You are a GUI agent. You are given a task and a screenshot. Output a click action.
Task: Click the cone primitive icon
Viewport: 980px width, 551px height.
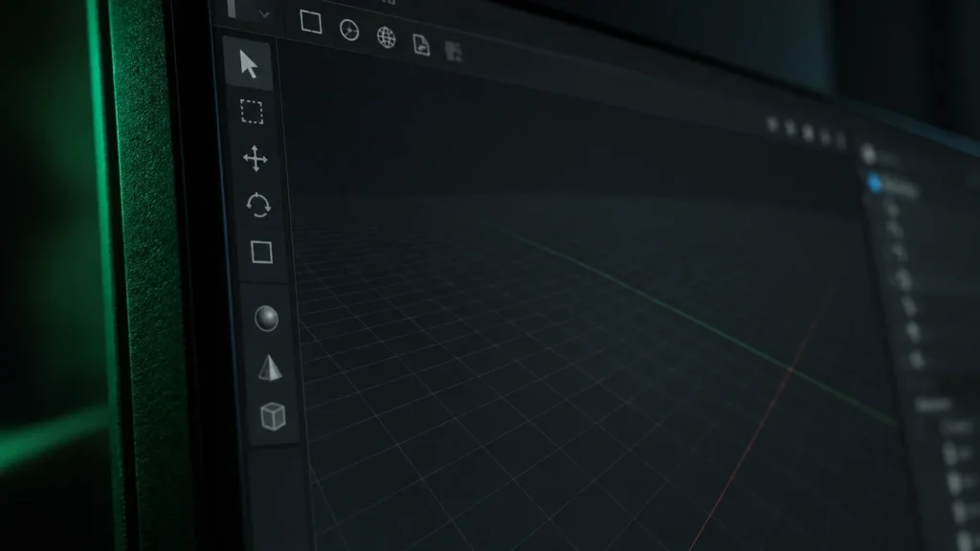[x=270, y=367]
